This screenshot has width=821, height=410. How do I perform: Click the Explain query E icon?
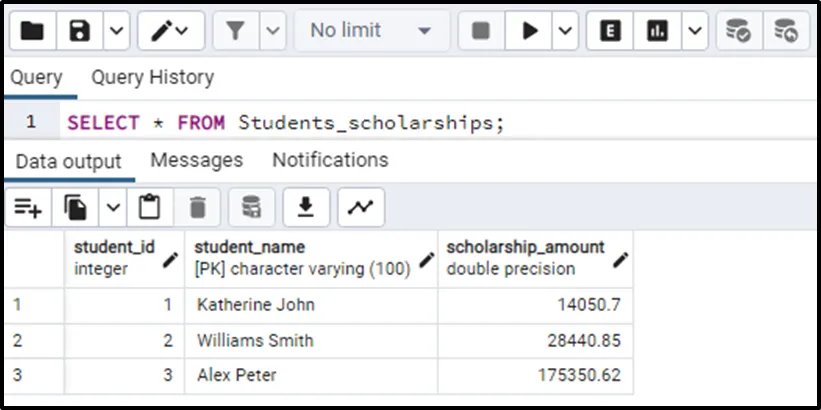click(609, 31)
